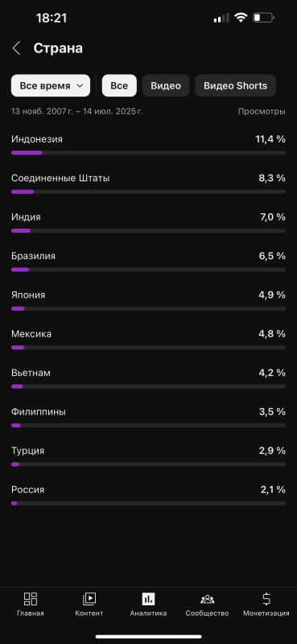
Task: Tap the Индонезия country row
Action: pos(148,145)
